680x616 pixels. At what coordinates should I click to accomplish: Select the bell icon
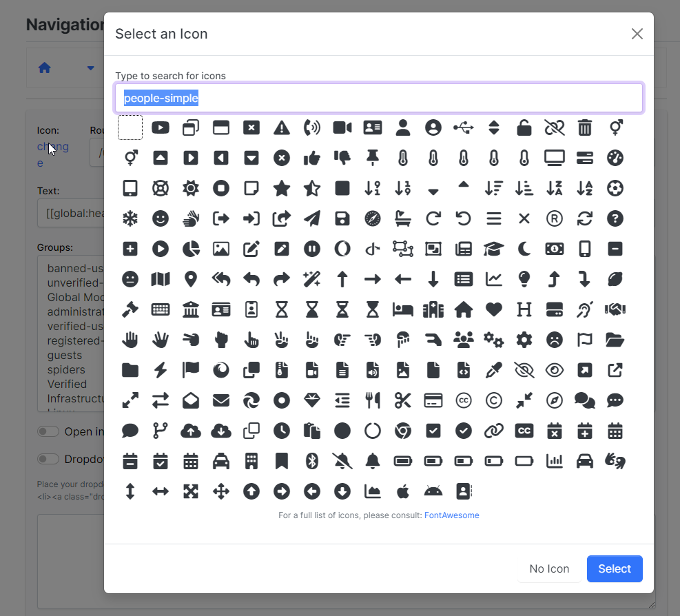373,461
